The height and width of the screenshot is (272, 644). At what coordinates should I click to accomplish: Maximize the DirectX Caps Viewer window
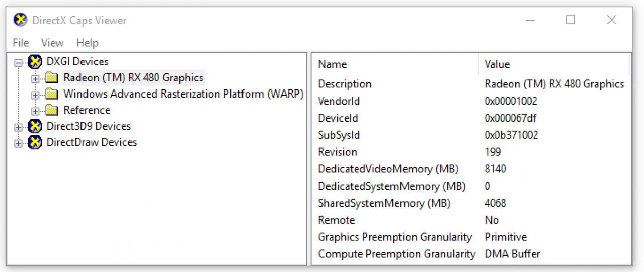coord(570,20)
